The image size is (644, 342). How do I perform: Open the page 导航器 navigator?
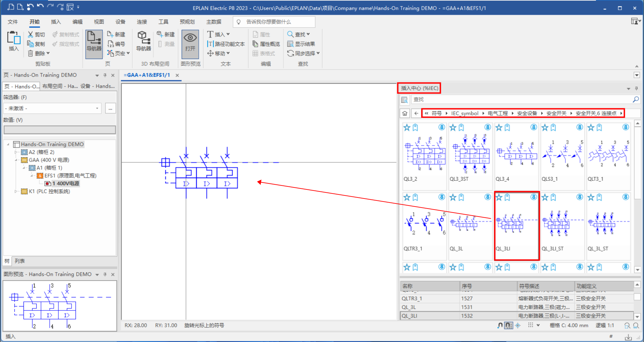94,44
